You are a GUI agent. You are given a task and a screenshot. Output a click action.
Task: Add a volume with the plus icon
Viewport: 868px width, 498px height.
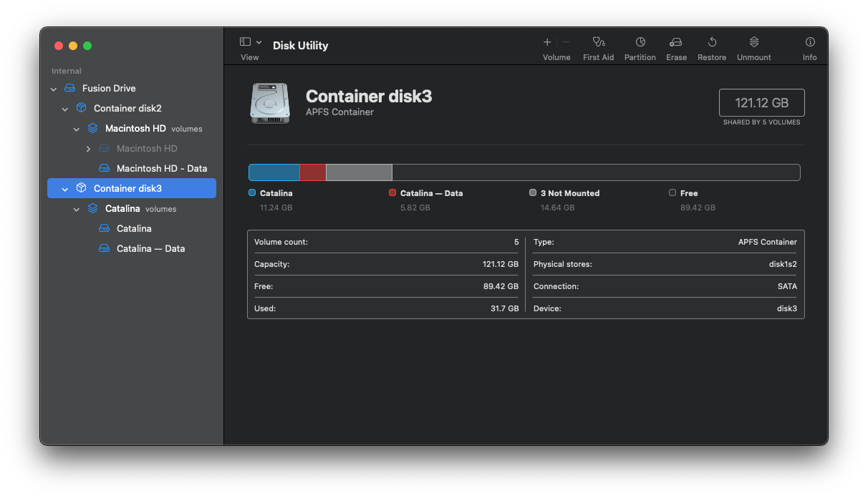pos(547,42)
